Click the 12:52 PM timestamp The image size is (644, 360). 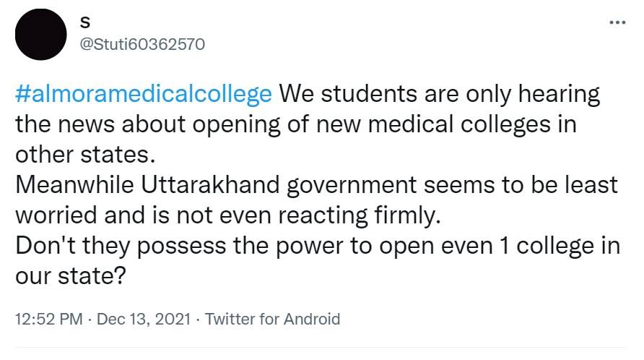[48, 319]
